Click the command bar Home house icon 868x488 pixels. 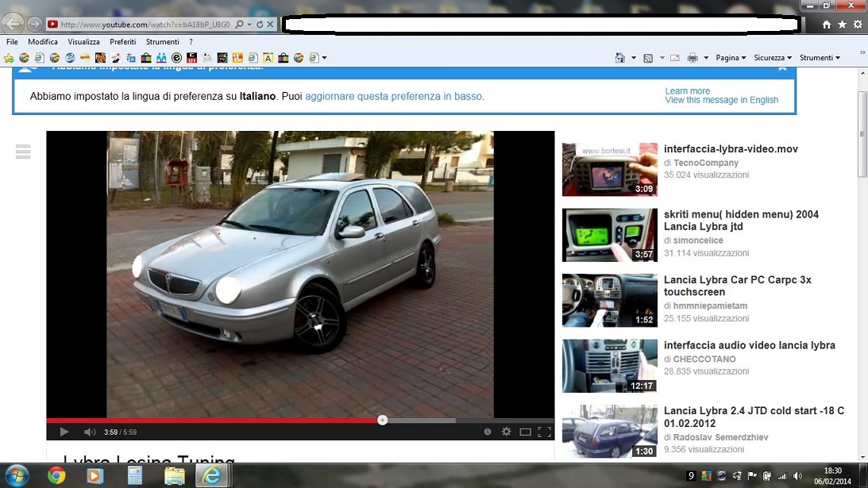tap(620, 58)
